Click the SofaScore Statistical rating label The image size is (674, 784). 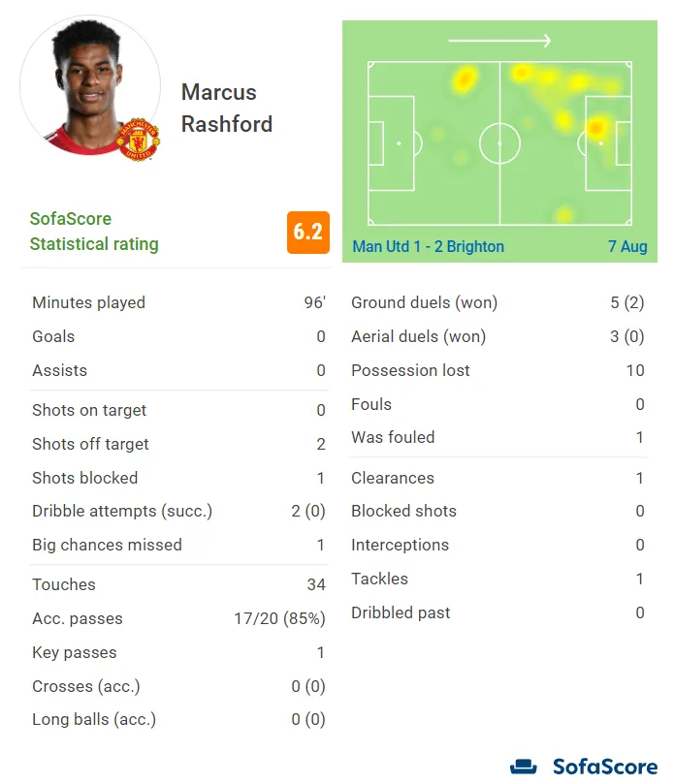93,232
